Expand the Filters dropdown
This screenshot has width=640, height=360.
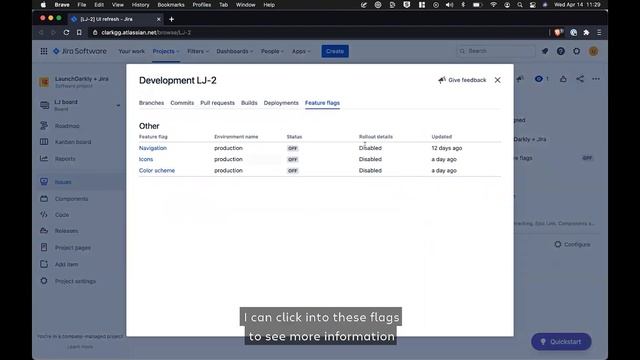(x=198, y=51)
